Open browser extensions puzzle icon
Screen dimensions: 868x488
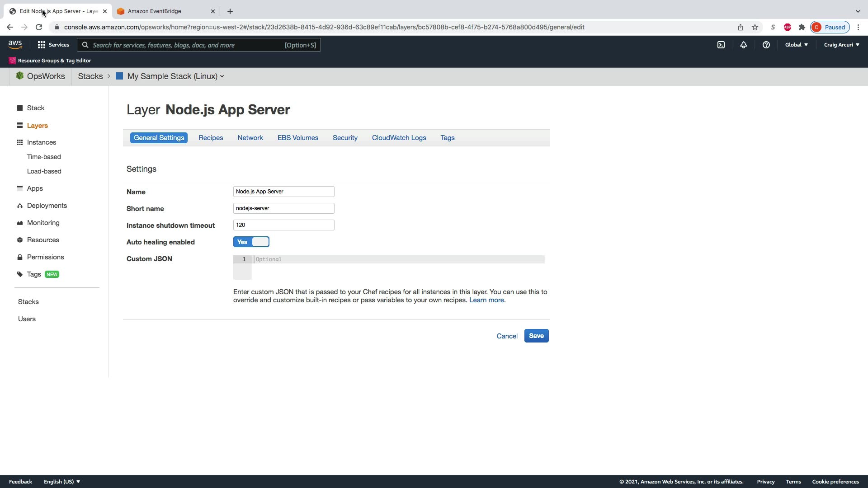[x=802, y=27]
